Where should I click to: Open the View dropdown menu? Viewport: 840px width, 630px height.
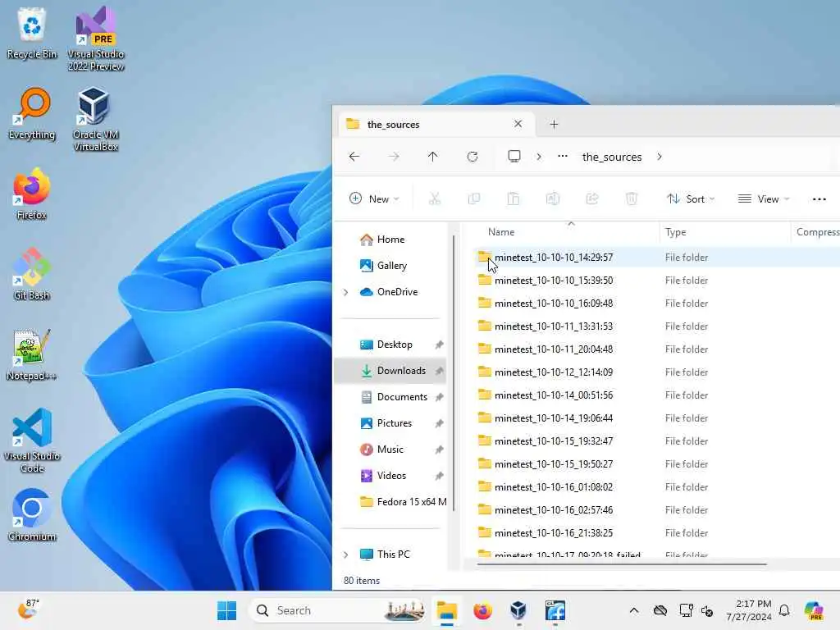click(764, 199)
